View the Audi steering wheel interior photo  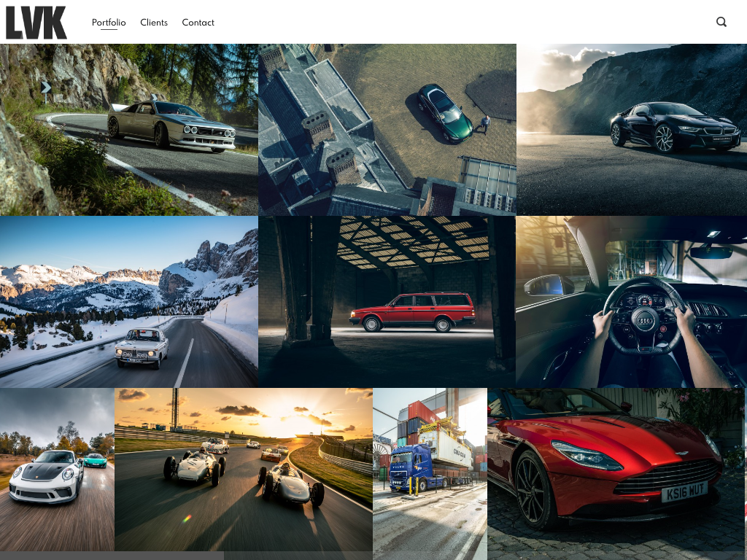[632, 301]
